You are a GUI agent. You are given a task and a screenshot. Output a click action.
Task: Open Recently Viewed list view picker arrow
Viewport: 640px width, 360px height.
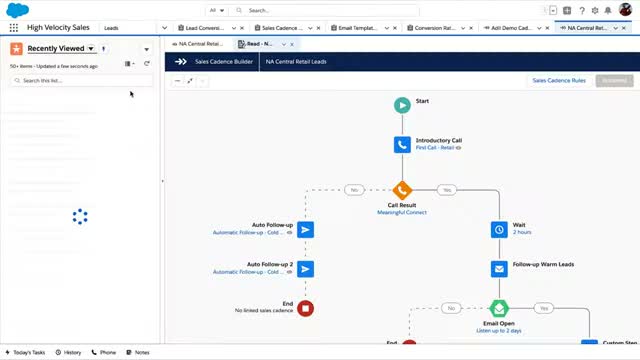point(91,49)
